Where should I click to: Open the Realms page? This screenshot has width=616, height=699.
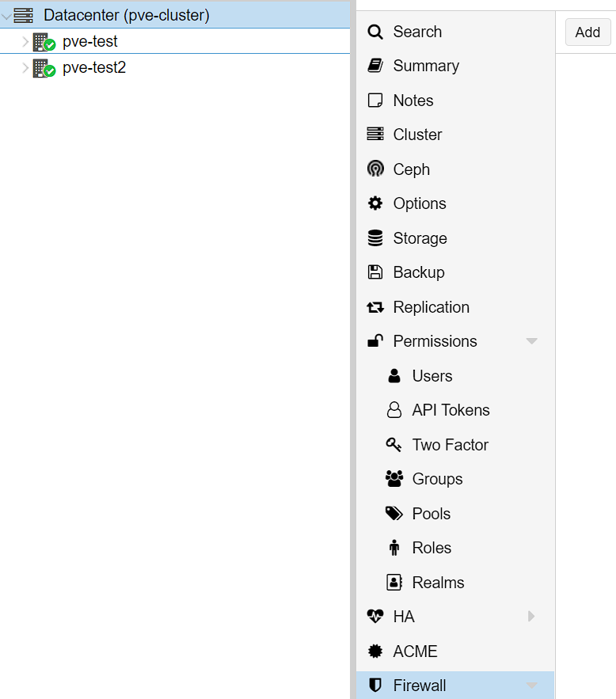point(438,583)
